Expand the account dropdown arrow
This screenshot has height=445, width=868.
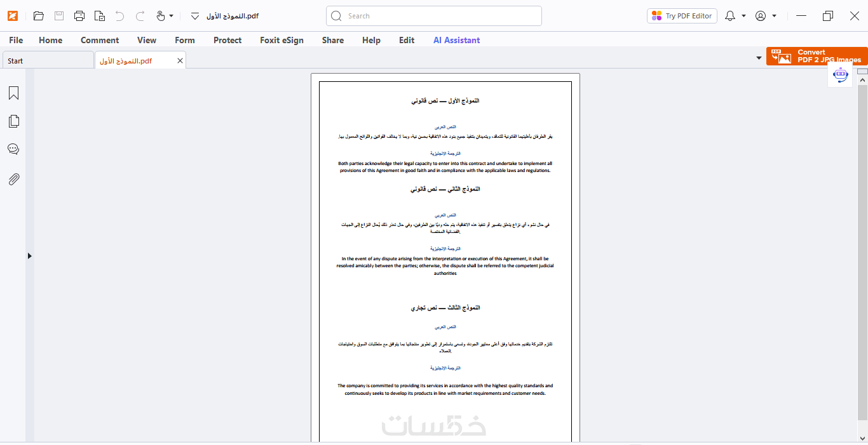[774, 16]
